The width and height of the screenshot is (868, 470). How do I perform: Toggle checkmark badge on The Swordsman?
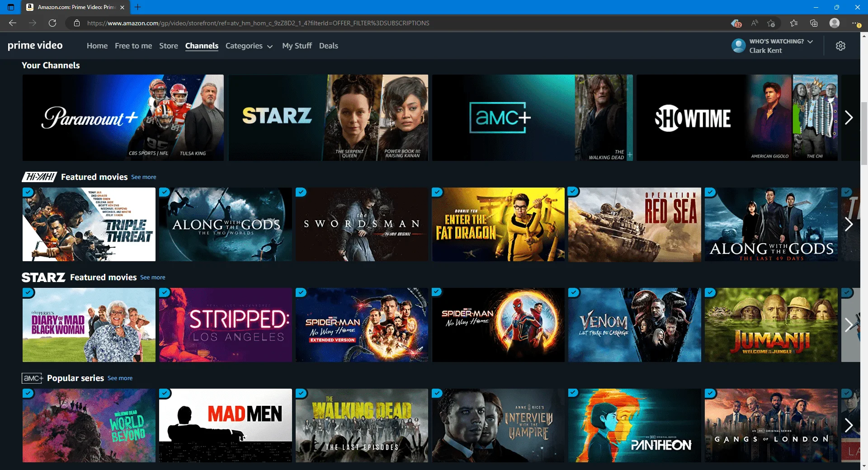click(301, 192)
